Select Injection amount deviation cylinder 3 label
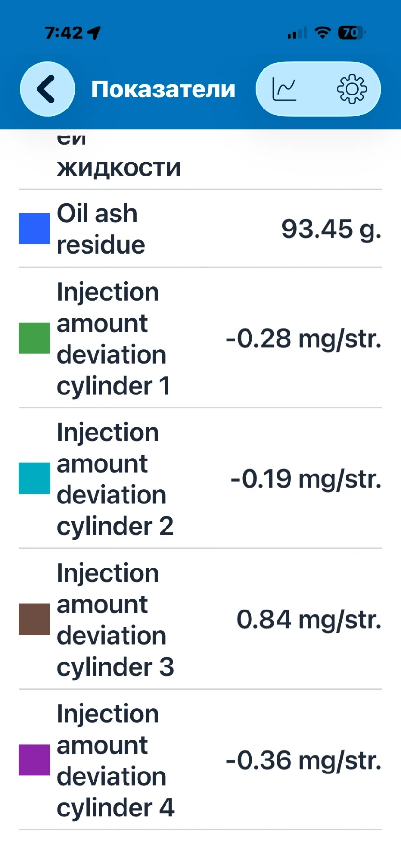 tap(115, 620)
